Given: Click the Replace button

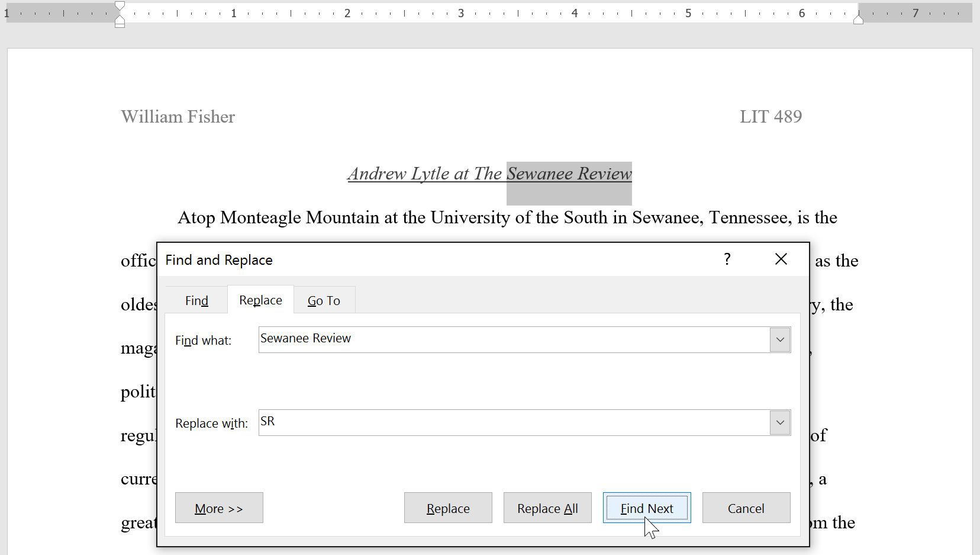Looking at the screenshot, I should tap(447, 508).
